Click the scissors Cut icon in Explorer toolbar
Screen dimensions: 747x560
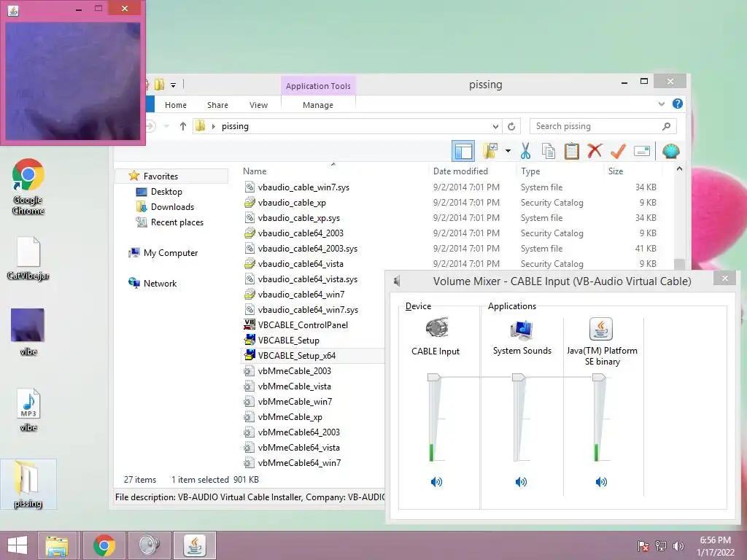pyautogui.click(x=525, y=152)
